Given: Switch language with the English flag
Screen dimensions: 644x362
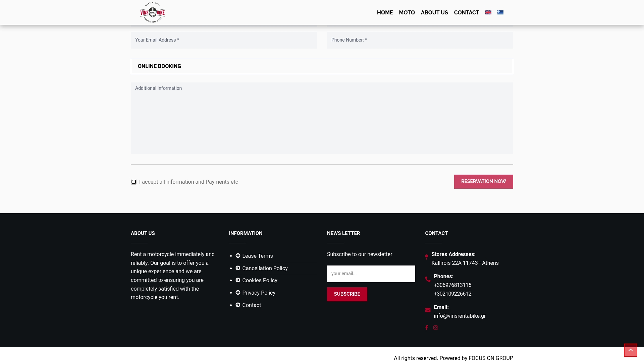Looking at the screenshot, I should click(488, 12).
